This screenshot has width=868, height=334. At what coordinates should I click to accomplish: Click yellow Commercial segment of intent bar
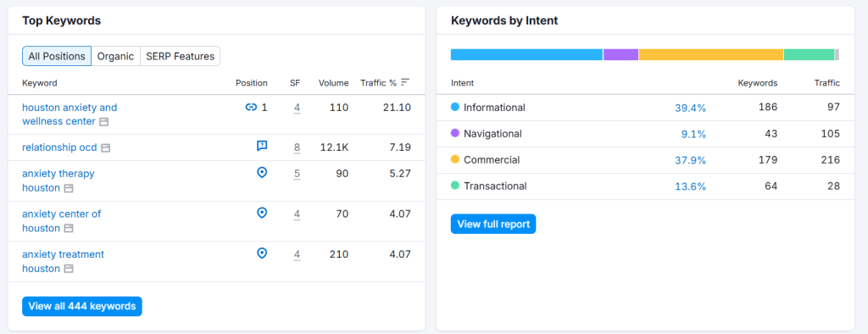711,54
